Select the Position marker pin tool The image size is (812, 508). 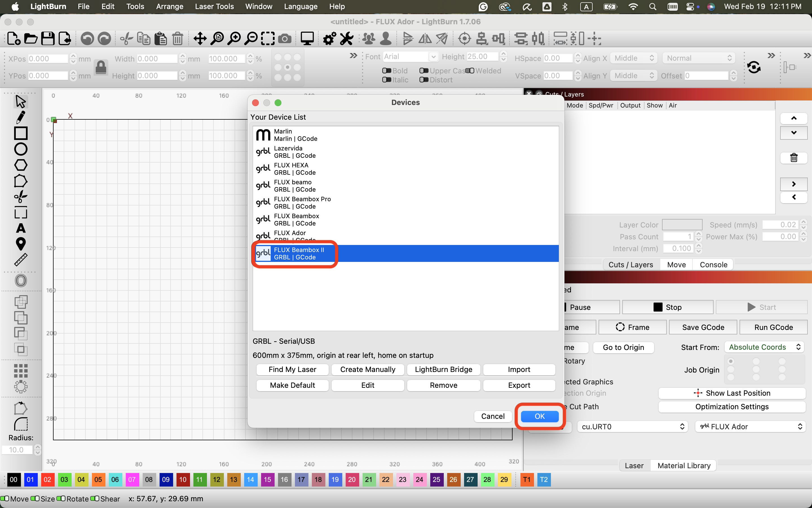click(x=21, y=244)
